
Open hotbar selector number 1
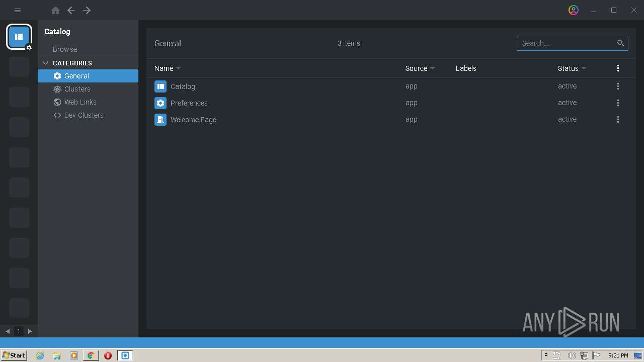pos(19,331)
